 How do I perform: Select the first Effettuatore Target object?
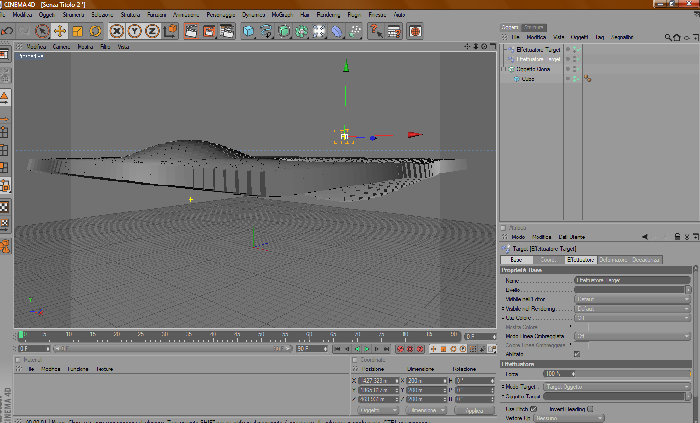(538, 50)
